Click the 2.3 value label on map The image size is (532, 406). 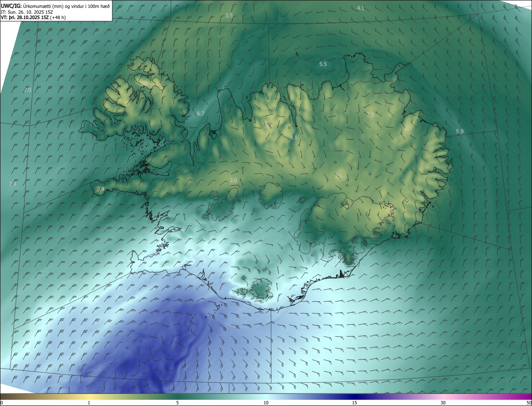408,128
